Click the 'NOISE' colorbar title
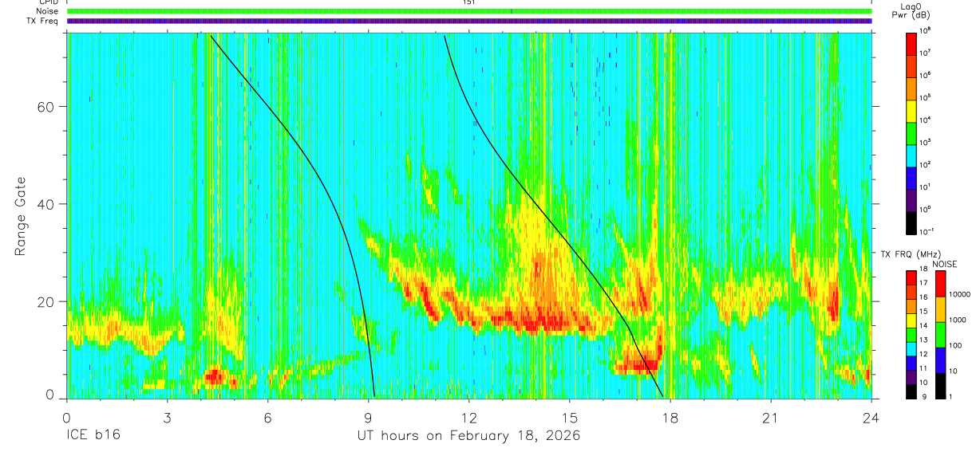Screen dimensions: 980x452 tap(944, 263)
